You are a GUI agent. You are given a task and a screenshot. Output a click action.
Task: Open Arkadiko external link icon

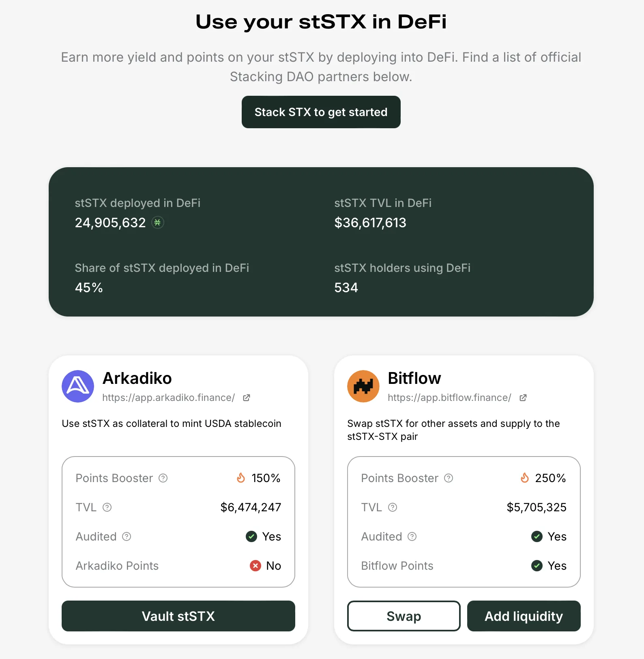pos(247,398)
